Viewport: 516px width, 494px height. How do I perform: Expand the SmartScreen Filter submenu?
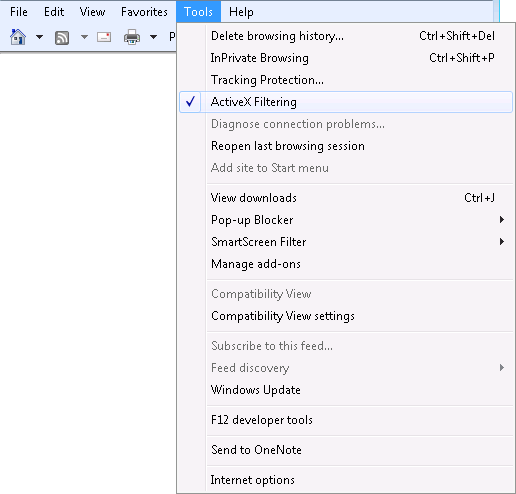346,242
